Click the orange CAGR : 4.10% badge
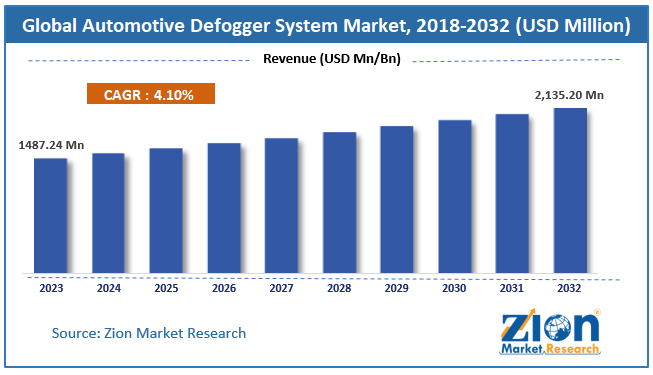Image resolution: width=653 pixels, height=375 pixels. pyautogui.click(x=151, y=94)
